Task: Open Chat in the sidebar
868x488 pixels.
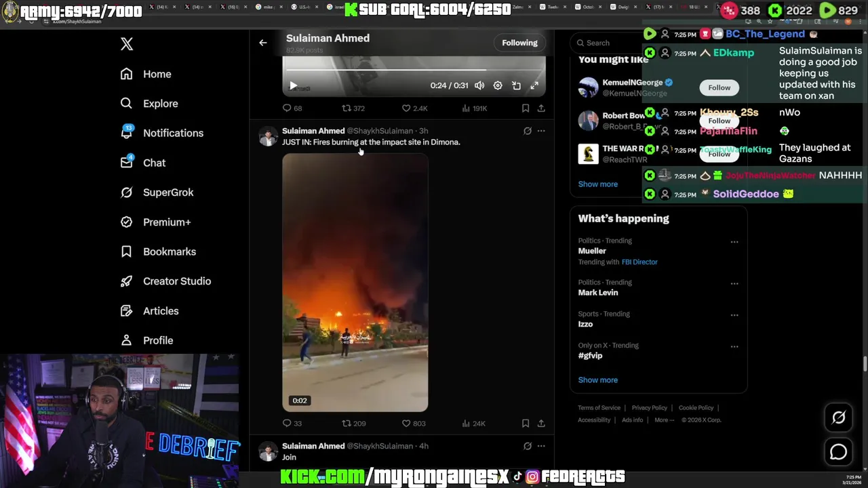Action: pyautogui.click(x=143, y=163)
